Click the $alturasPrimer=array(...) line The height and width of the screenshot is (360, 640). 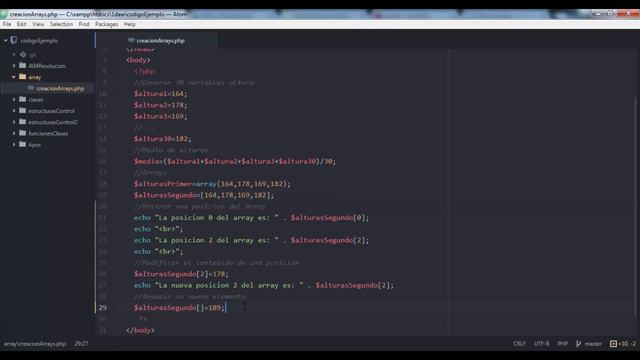click(x=212, y=184)
